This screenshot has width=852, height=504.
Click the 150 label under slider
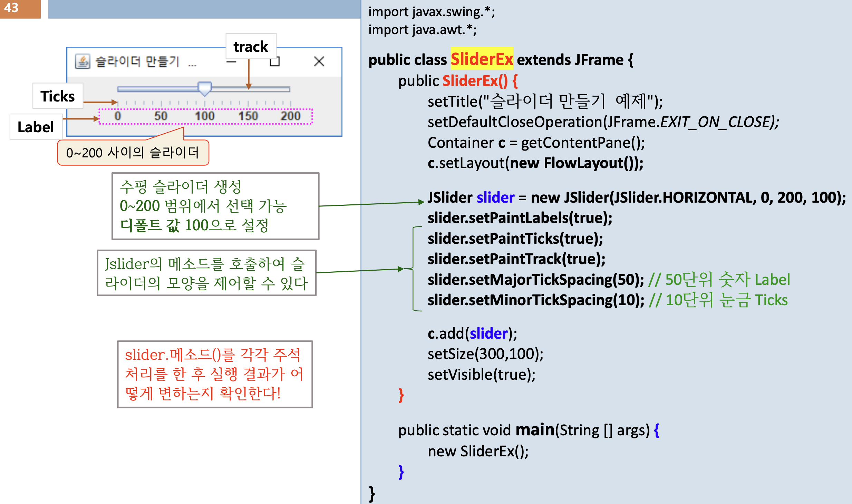point(248,116)
